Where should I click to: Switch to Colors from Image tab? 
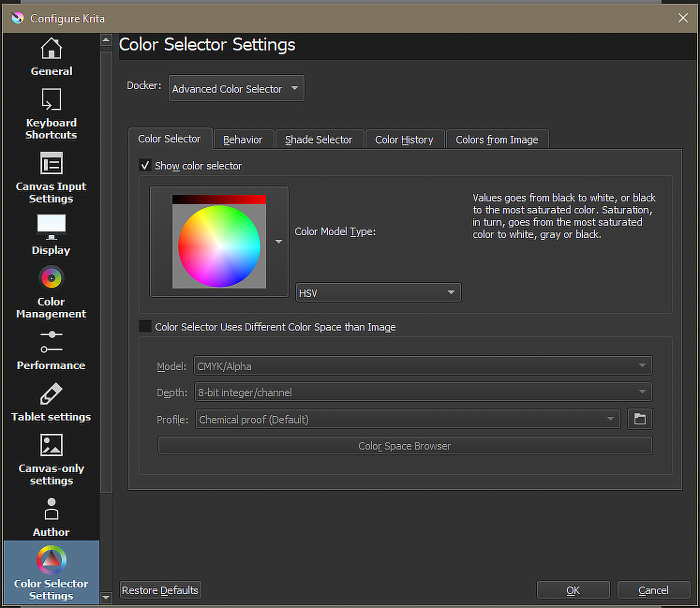tap(497, 139)
